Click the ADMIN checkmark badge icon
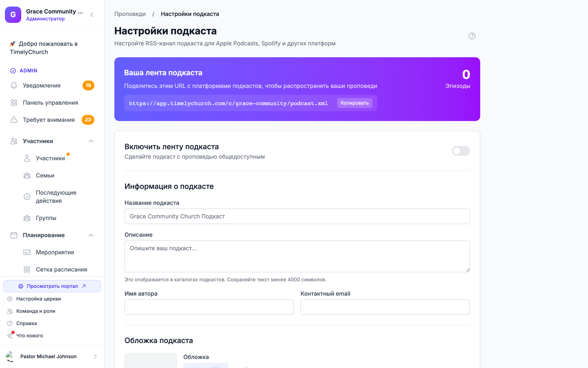 pyautogui.click(x=13, y=71)
